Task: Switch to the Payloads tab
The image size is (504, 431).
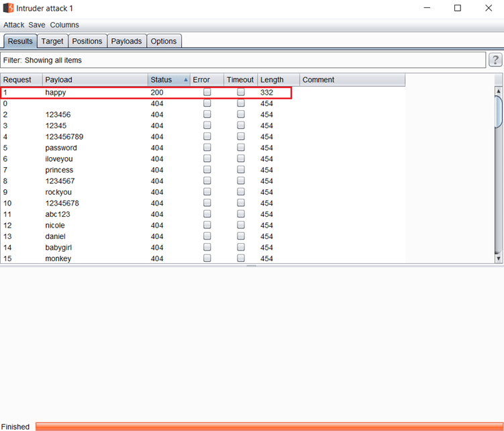Action: point(126,41)
